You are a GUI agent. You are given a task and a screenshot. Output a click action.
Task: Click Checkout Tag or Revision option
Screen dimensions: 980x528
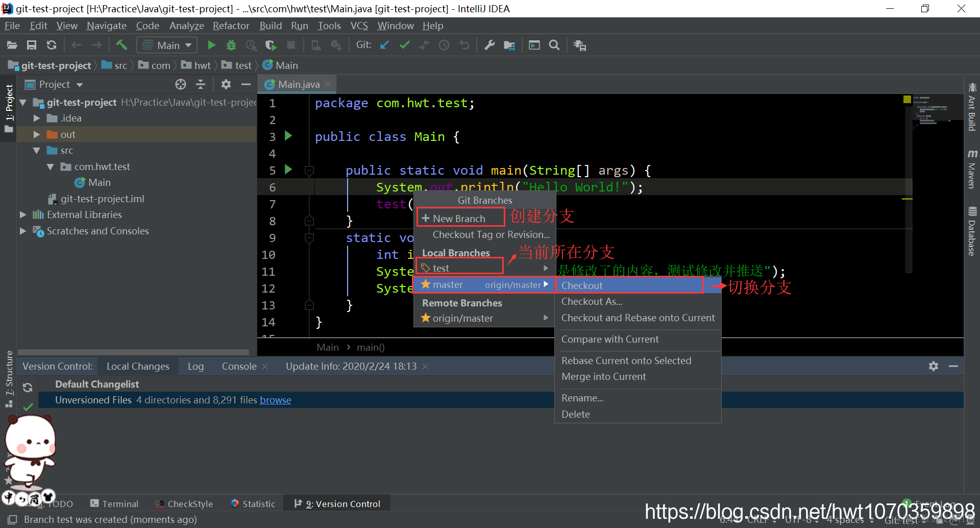click(x=491, y=234)
